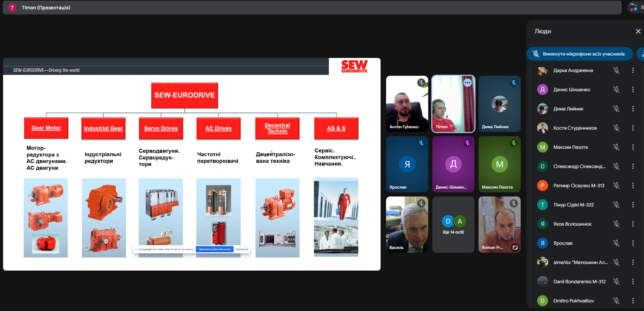Mute Тімур Сідікі М-322 in participants list
Screen dimensions: 644x311
(616, 205)
